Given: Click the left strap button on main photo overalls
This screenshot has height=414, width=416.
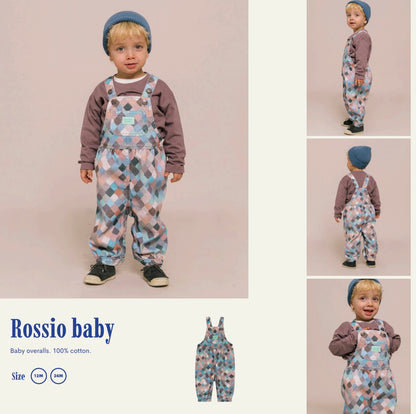Looking at the screenshot, I should click(x=115, y=102).
